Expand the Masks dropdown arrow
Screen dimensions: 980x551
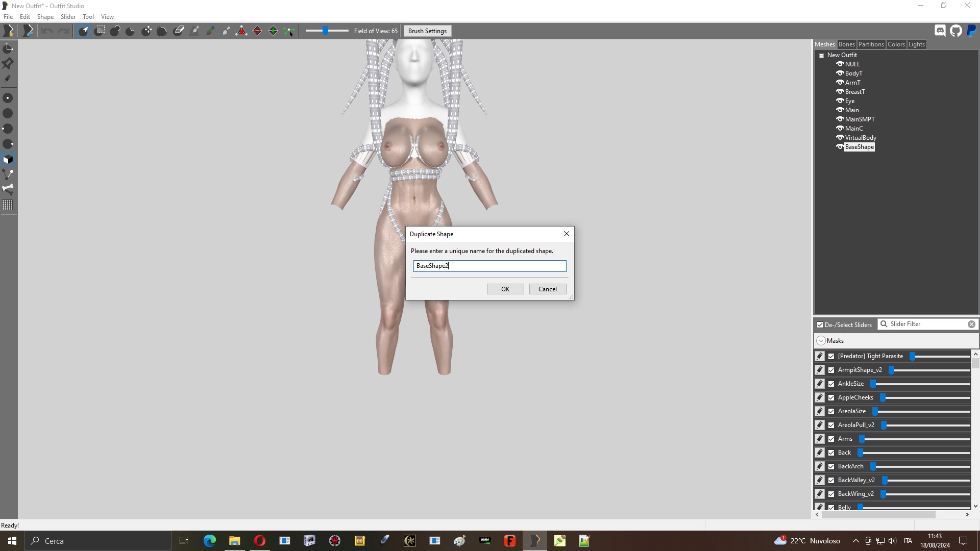coord(821,341)
